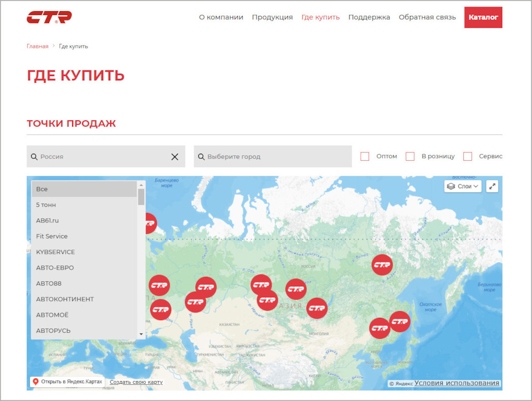Expand map to fullscreen

click(x=492, y=186)
